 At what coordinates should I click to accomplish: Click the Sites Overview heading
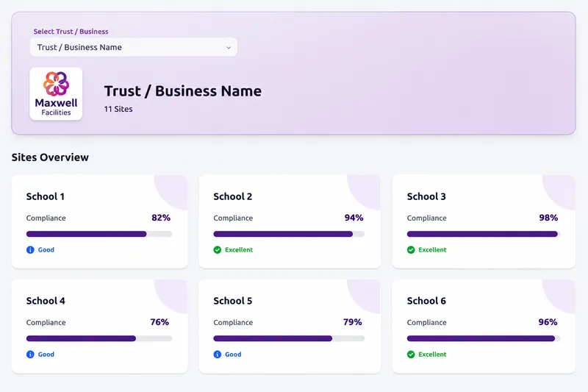pos(50,157)
